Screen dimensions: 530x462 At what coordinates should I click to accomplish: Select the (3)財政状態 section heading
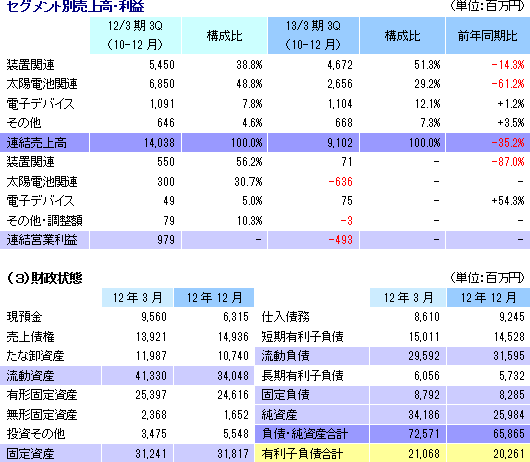coord(44,278)
